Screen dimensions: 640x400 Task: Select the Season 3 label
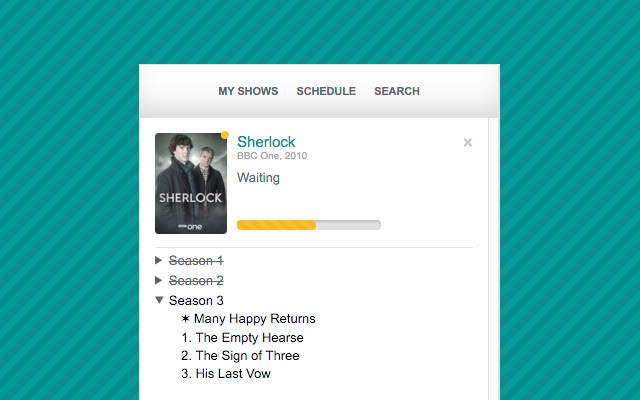tap(196, 300)
